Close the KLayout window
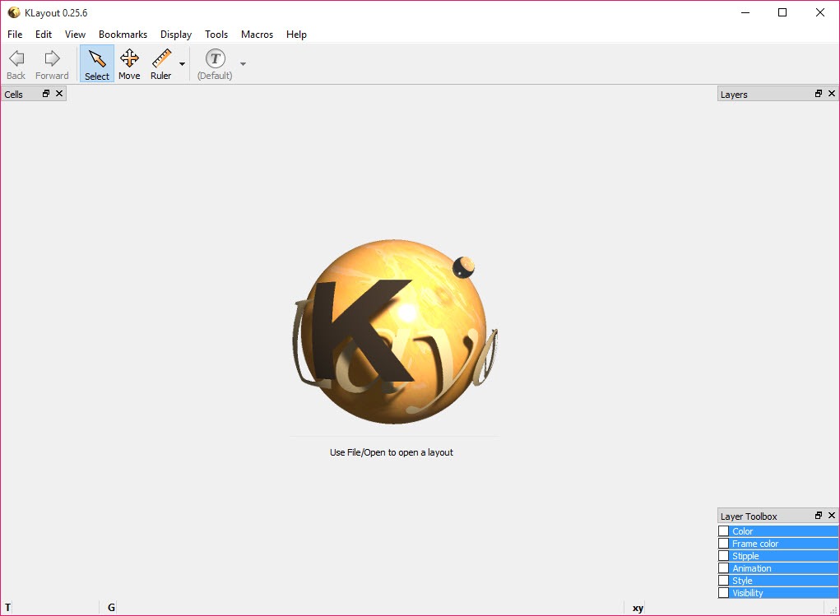The height and width of the screenshot is (616, 840). click(x=819, y=12)
